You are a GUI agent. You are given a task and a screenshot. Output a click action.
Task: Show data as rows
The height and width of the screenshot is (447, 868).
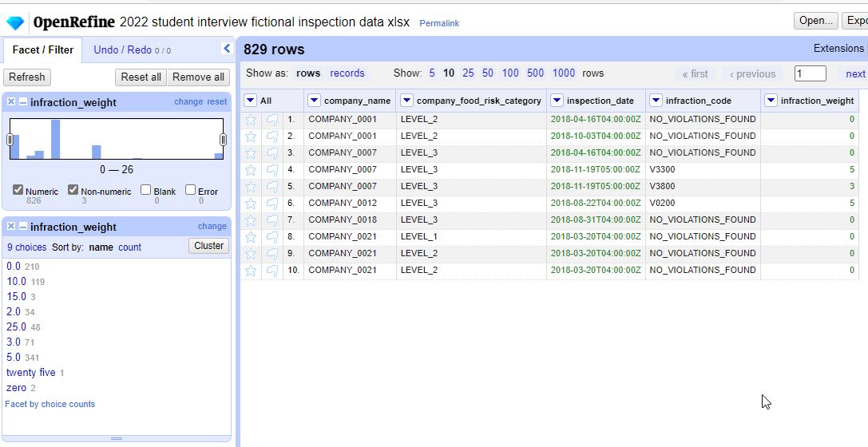308,73
